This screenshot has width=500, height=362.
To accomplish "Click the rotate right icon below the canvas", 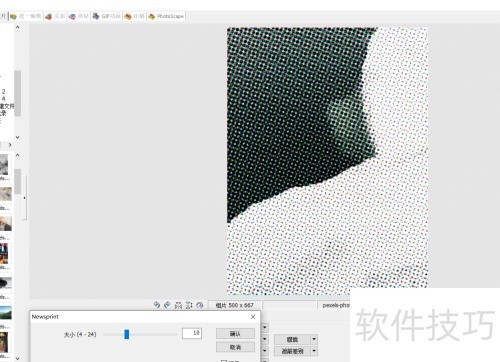I will (167, 305).
